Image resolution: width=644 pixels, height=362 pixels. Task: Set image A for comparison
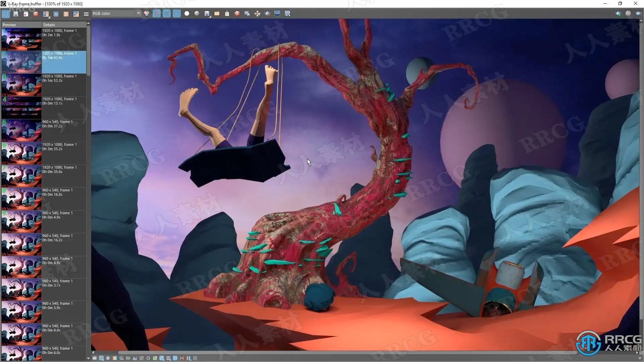pos(56,14)
